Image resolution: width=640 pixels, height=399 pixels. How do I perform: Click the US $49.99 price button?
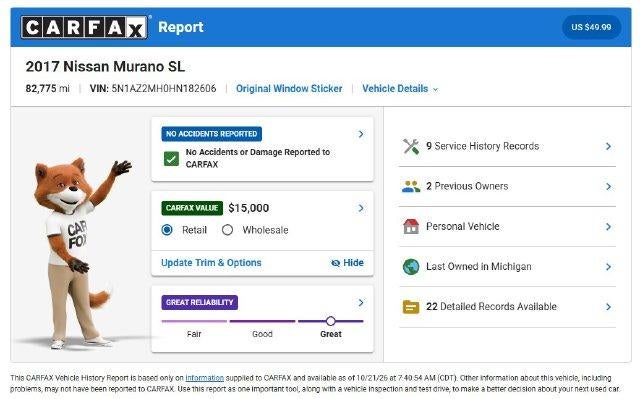click(591, 27)
